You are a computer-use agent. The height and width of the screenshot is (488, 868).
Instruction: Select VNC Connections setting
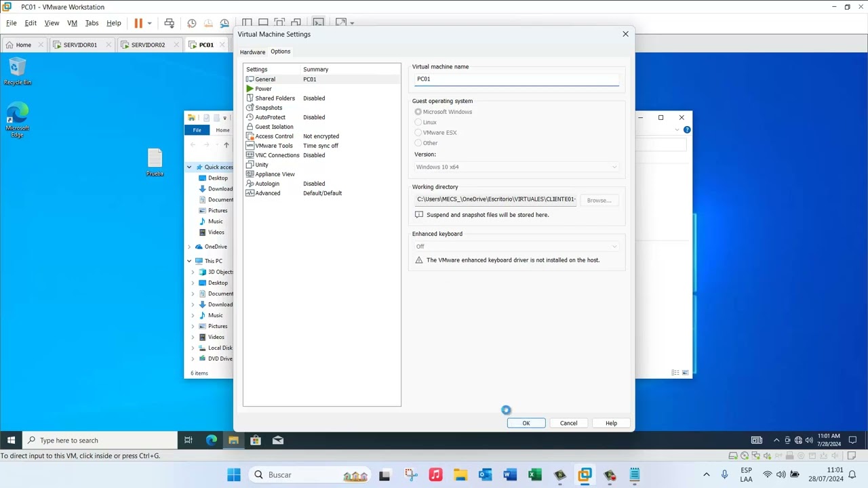321,155
